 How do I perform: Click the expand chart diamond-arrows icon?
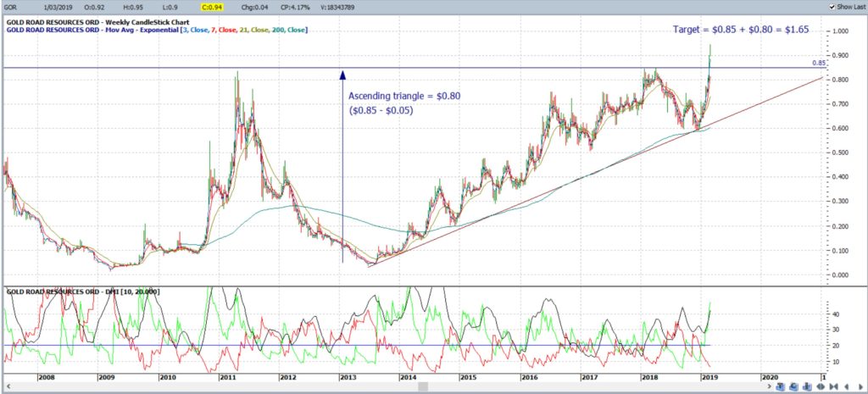pos(821,387)
